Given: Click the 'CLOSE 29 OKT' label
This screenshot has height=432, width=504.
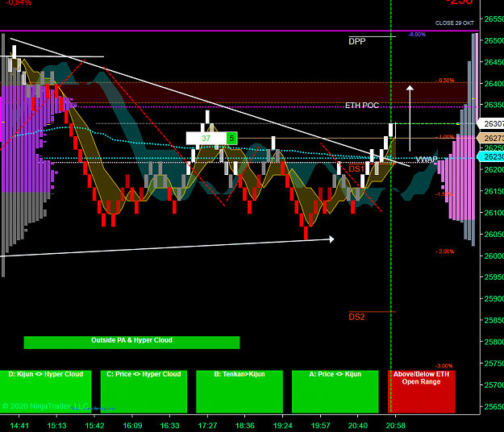Looking at the screenshot, I should click(455, 23).
